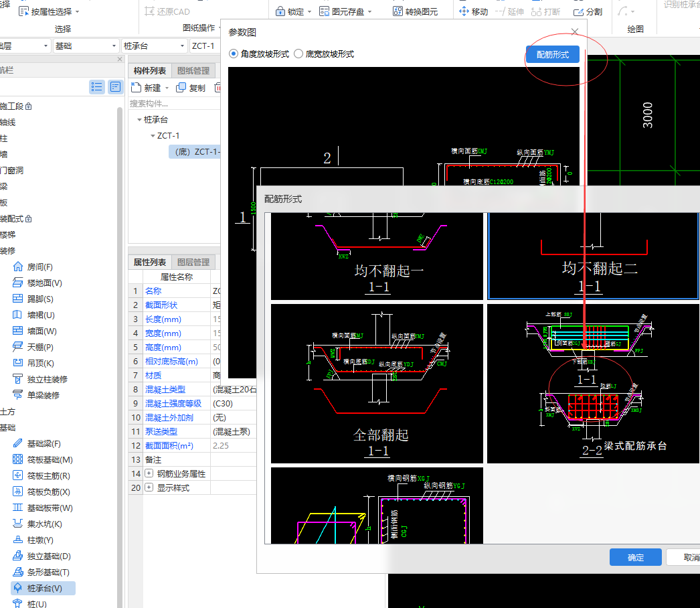Collapse the 桩承台 tree node
Screen dimensions: 700x608
coord(139,120)
